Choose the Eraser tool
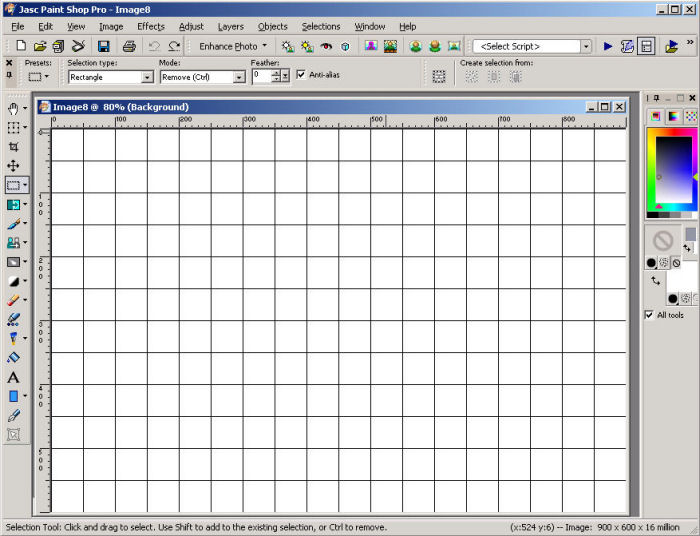The image size is (700, 536). [x=13, y=299]
